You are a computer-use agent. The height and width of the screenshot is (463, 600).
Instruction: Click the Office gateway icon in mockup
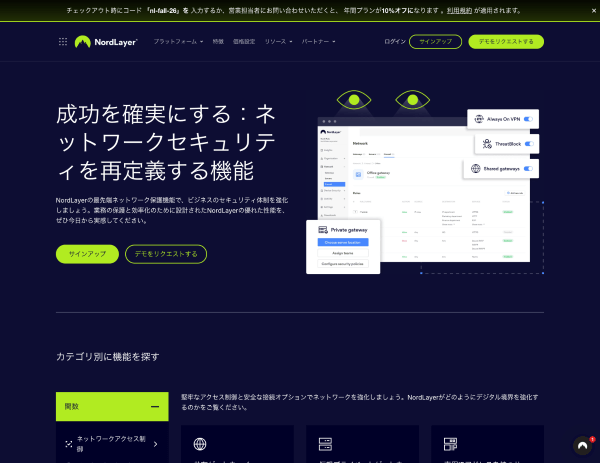point(358,174)
